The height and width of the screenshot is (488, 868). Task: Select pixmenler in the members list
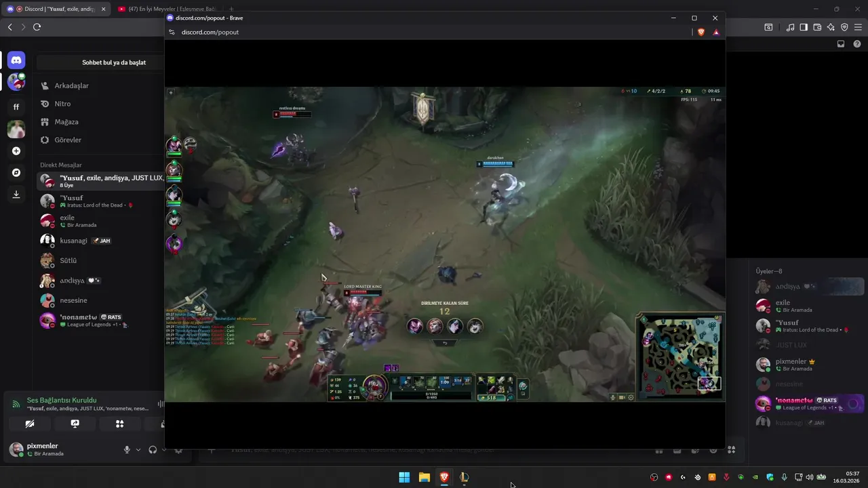pos(809,365)
